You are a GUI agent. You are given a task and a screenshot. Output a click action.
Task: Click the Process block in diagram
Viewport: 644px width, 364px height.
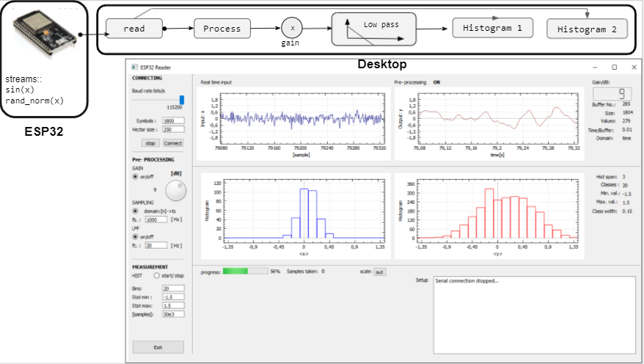pyautogui.click(x=222, y=29)
